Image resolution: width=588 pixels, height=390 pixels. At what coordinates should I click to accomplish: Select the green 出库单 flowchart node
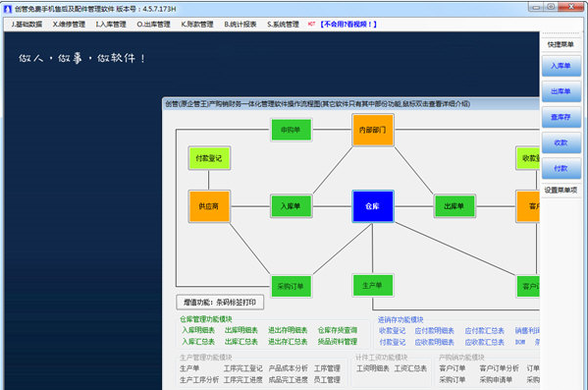point(454,206)
